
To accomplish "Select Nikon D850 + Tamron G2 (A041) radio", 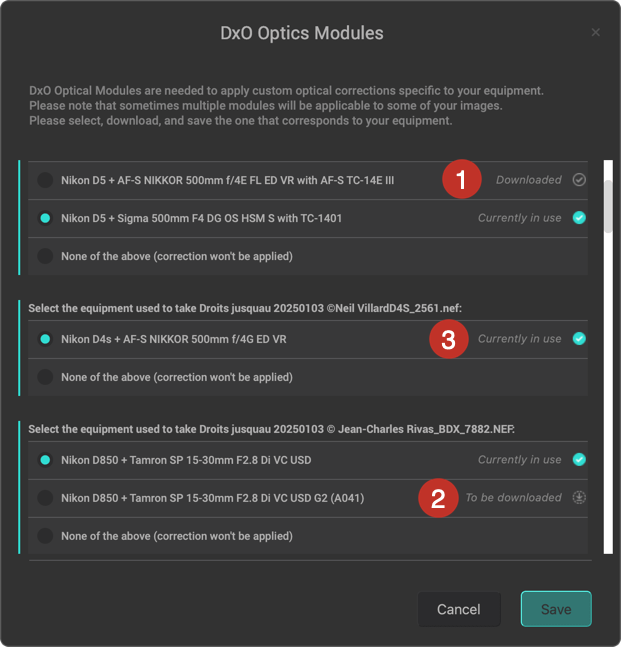I will (45, 498).
